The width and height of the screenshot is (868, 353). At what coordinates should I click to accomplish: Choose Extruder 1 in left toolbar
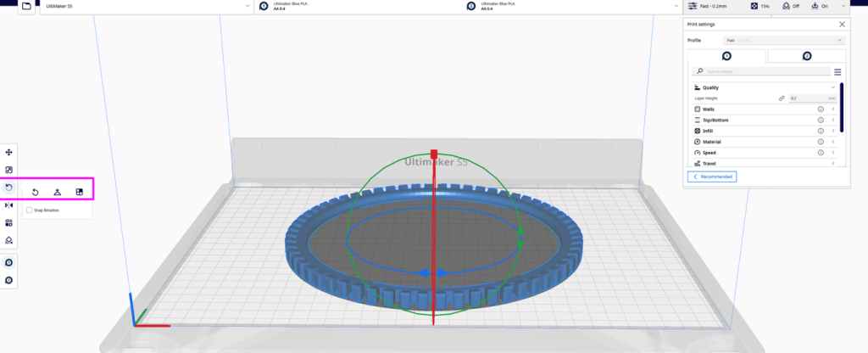(8, 263)
